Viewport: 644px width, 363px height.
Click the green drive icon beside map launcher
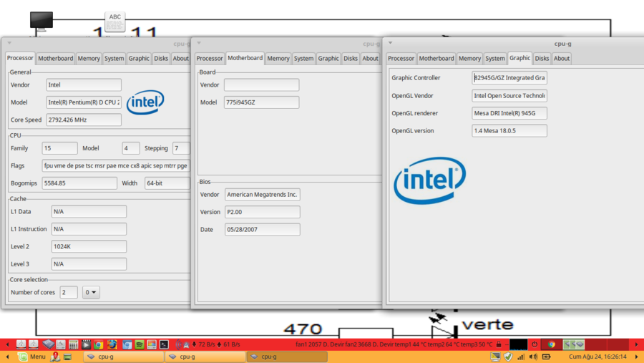pyautogui.click(x=67, y=357)
